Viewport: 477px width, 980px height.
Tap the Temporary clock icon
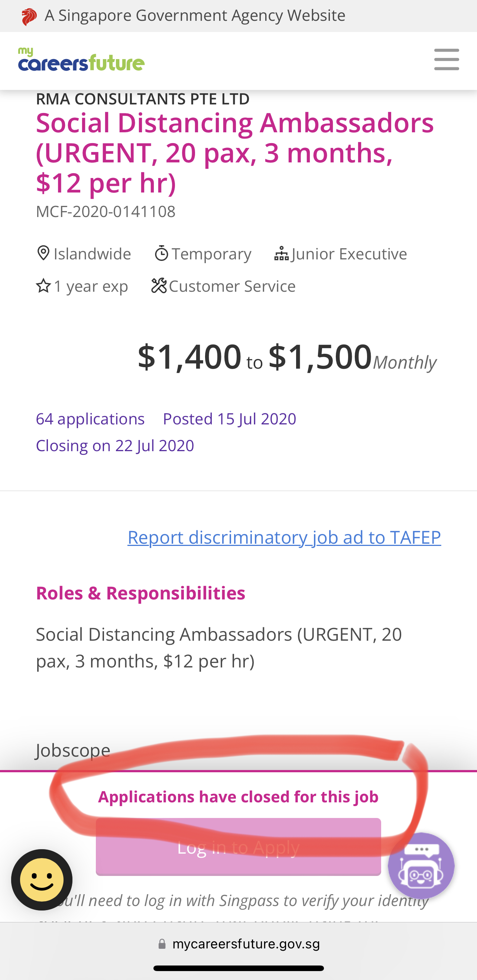(x=161, y=253)
